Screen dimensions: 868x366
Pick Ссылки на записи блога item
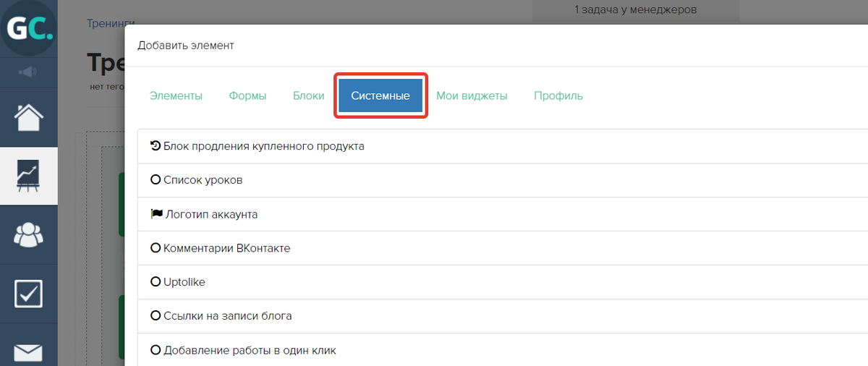227,316
